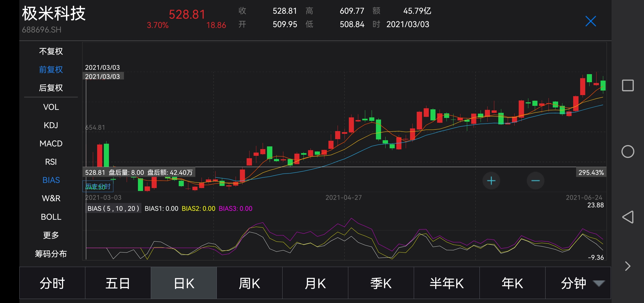Switch indicator to BIAS
Screen dimensions: 644x303
pyautogui.click(x=51, y=180)
